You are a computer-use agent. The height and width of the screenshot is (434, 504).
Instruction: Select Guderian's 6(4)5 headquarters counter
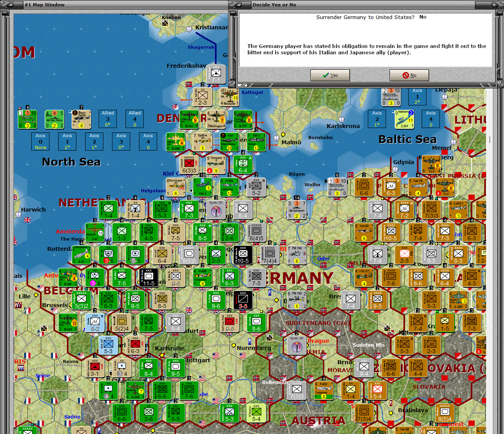[255, 233]
